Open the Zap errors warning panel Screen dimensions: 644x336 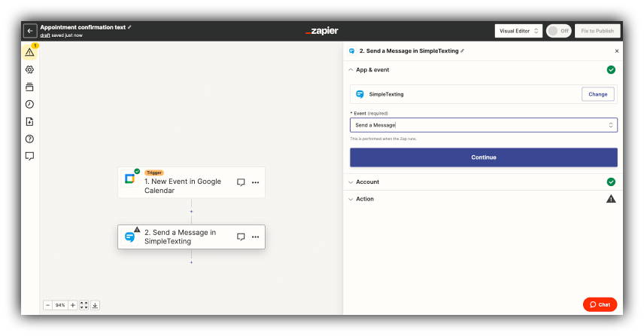(29, 52)
